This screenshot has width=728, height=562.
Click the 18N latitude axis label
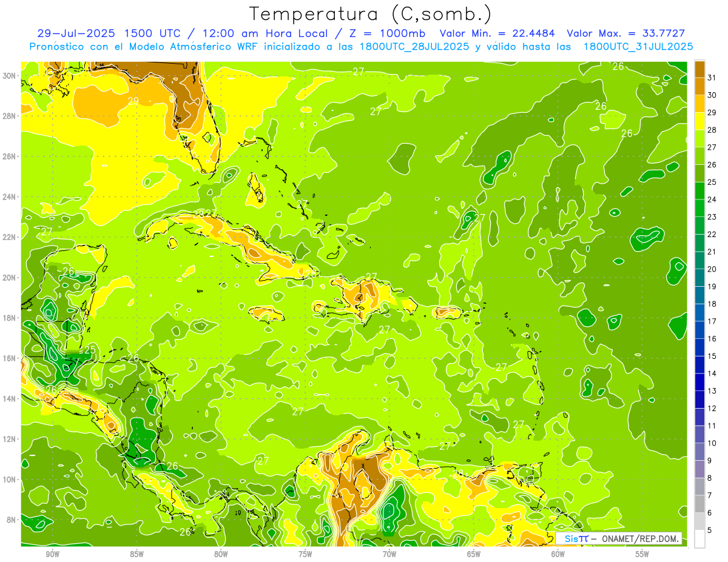(10, 318)
